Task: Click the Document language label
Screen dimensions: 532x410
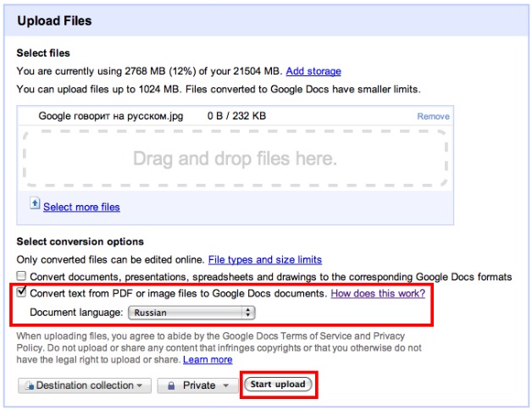Action: tap(76, 313)
